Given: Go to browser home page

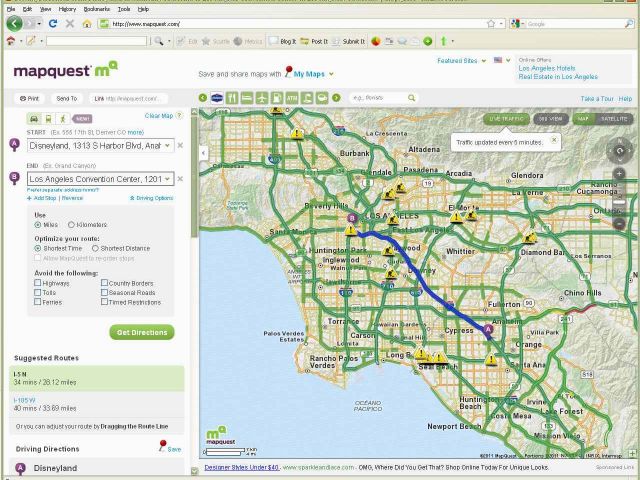Looking at the screenshot, I should [87, 24].
